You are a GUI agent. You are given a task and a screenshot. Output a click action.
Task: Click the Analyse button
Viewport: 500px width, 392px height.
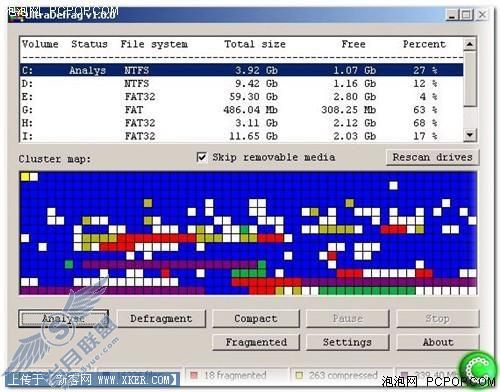point(63,319)
